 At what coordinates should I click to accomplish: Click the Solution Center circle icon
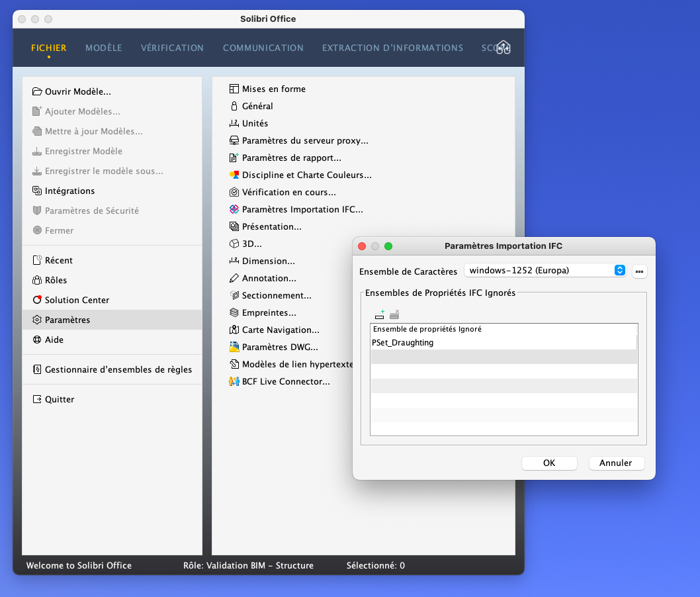pyautogui.click(x=37, y=300)
